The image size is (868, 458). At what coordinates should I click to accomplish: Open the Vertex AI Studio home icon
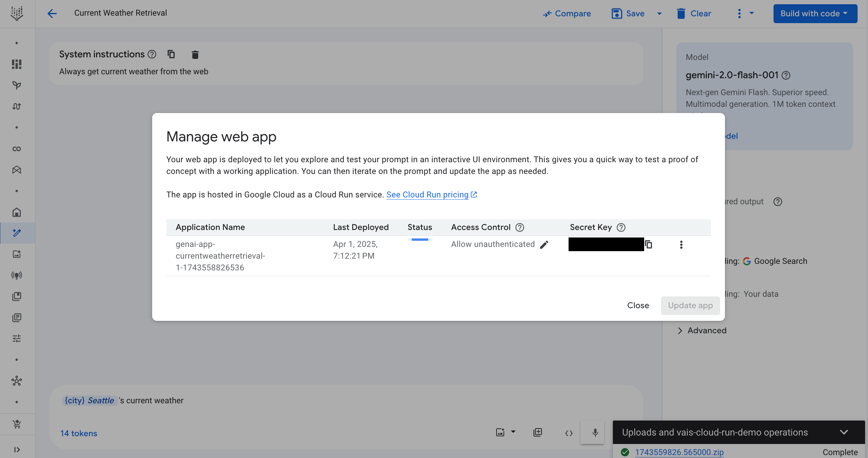pyautogui.click(x=17, y=212)
